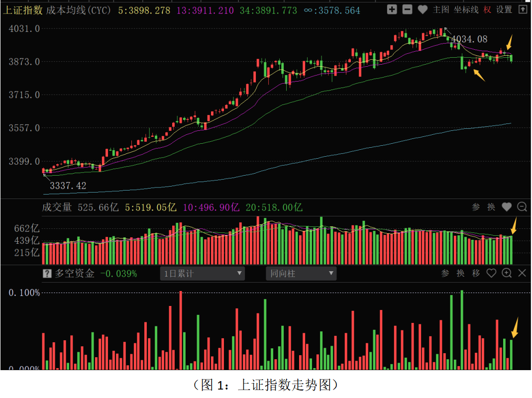Click 换 to switch the volume indicator
This screenshot has height=398, width=532.
click(491, 207)
